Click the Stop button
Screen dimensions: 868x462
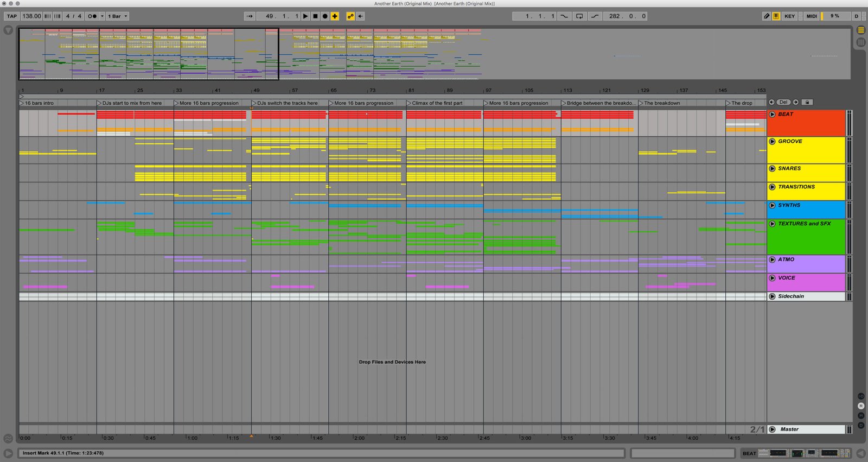[315, 16]
